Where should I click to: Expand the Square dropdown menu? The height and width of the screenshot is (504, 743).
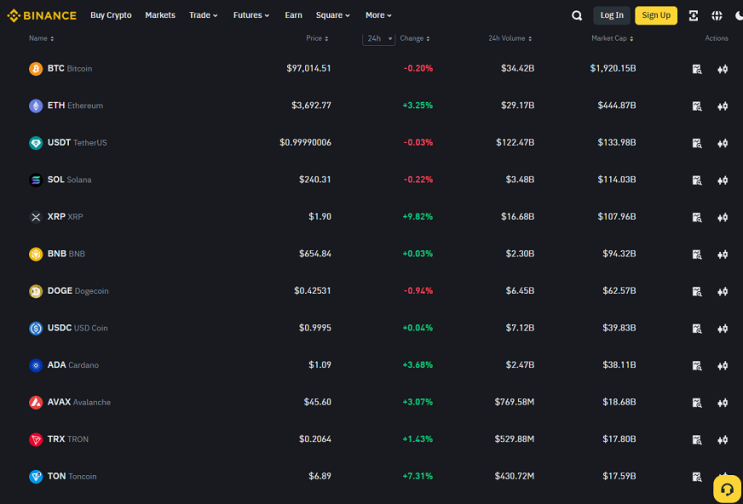pyautogui.click(x=333, y=15)
